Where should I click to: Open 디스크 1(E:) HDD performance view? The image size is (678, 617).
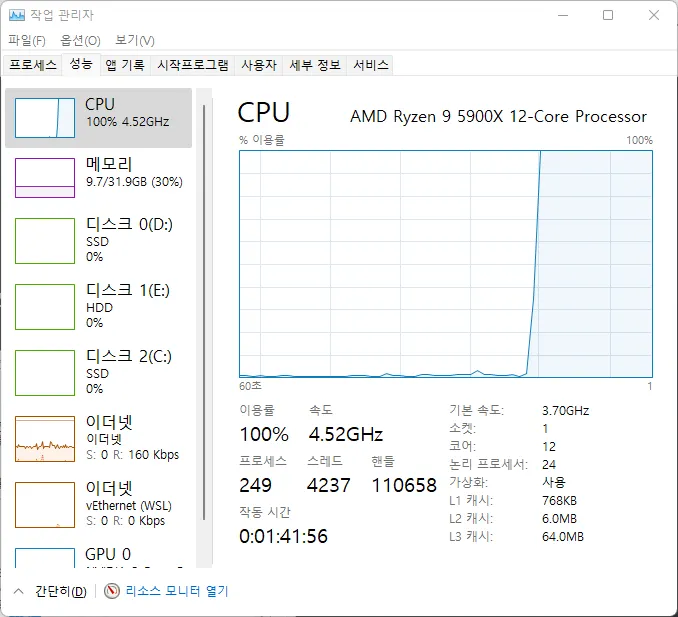coord(100,306)
